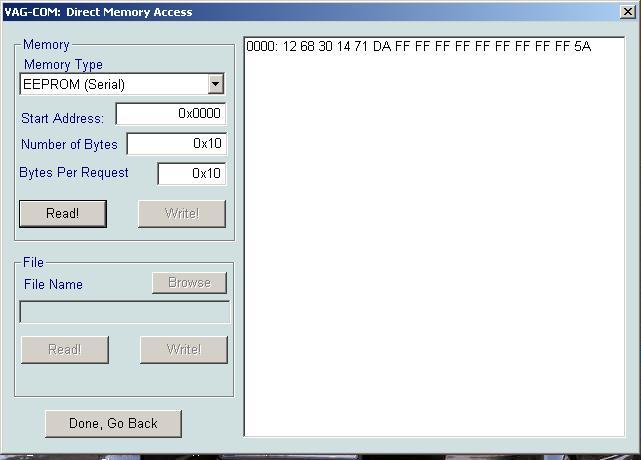The image size is (641, 460).
Task: Click the Bytes Per Request label
Action: [74, 173]
